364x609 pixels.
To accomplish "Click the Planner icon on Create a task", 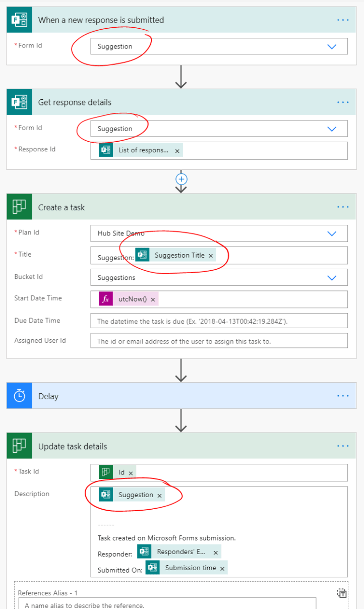I will 19,207.
